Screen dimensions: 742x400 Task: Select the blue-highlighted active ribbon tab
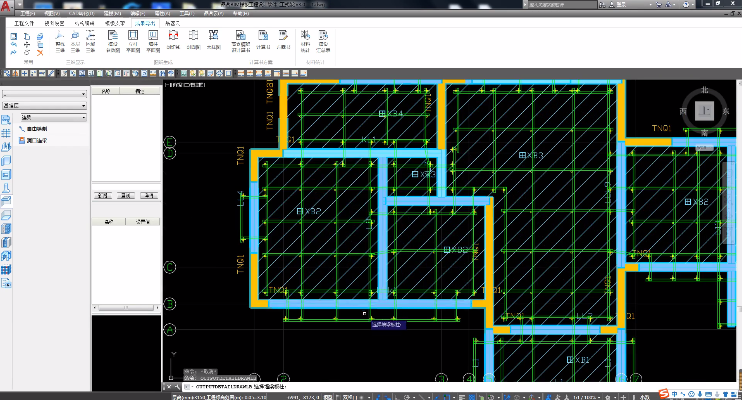[145, 23]
